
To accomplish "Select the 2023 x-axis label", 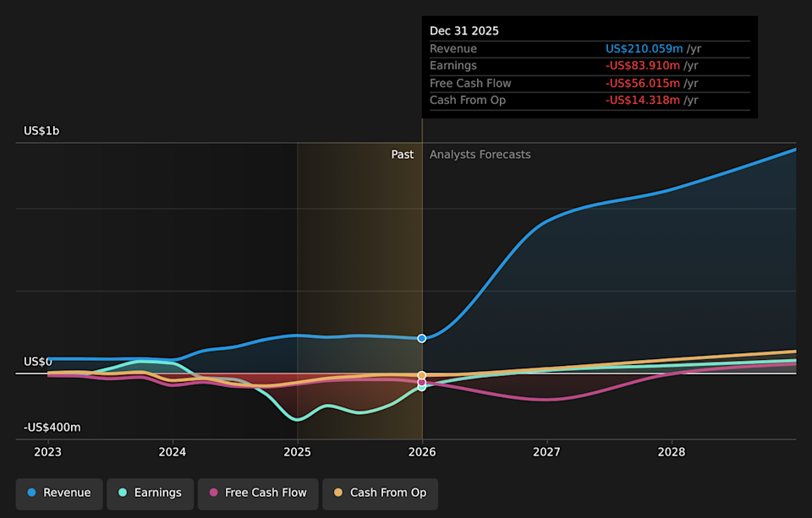I will pyautogui.click(x=47, y=452).
